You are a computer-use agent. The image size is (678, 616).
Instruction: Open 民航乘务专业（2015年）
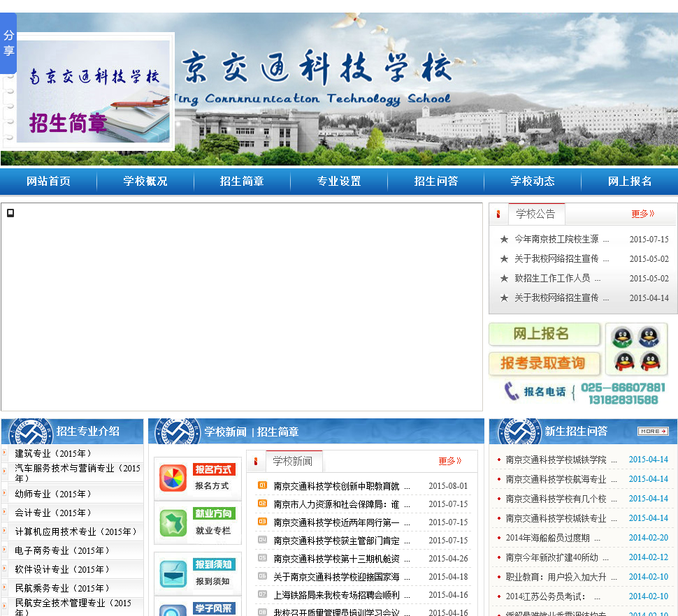[x=62, y=588]
